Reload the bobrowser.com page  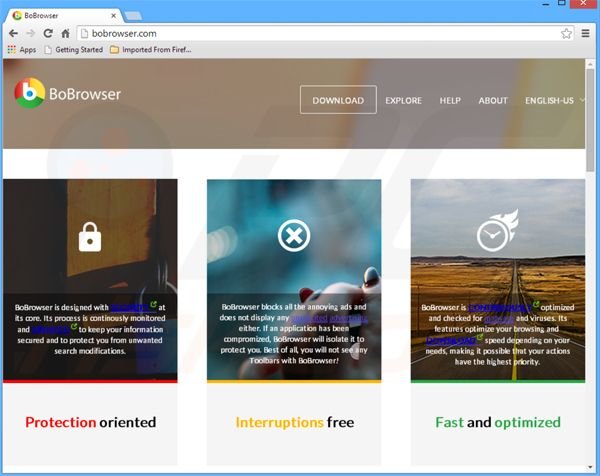(x=48, y=34)
